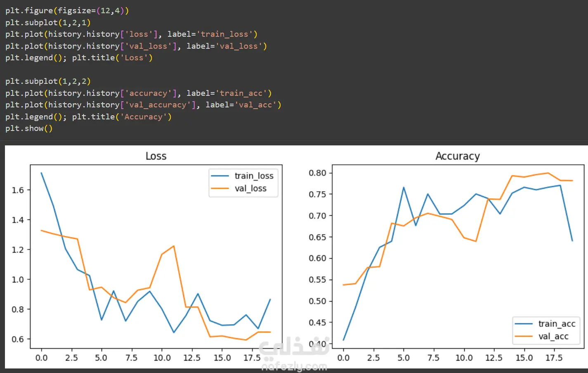Viewport: 588px width, 373px height.
Task: Click the orange line sample beside val_acc
Action: 524,337
